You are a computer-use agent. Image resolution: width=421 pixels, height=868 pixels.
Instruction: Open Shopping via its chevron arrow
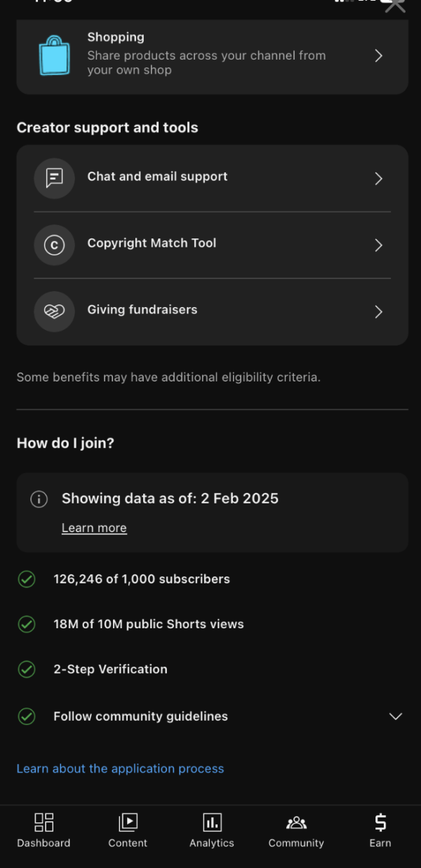pos(378,55)
